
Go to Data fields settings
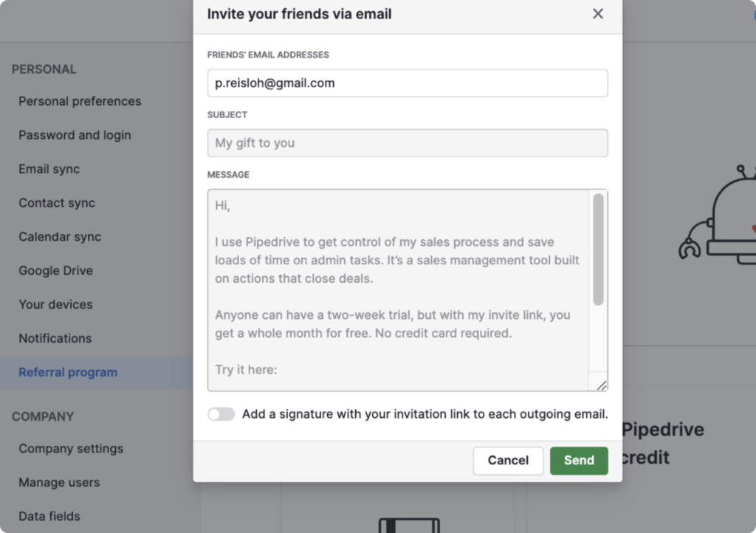click(49, 516)
